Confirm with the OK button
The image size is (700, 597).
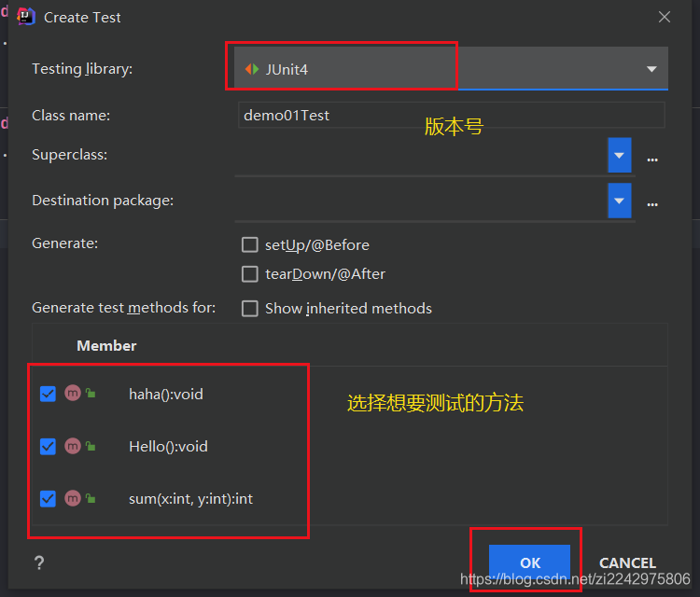pos(529,562)
